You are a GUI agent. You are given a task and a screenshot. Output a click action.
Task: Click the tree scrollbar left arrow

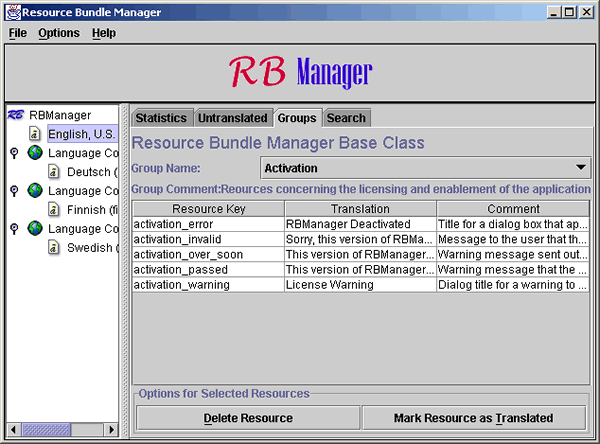(x=13, y=429)
